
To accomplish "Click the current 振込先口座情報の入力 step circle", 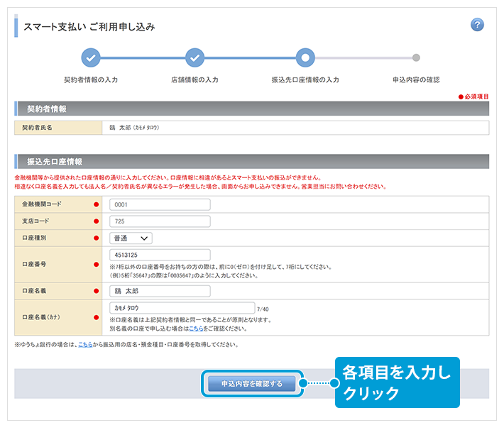I will click(305, 58).
